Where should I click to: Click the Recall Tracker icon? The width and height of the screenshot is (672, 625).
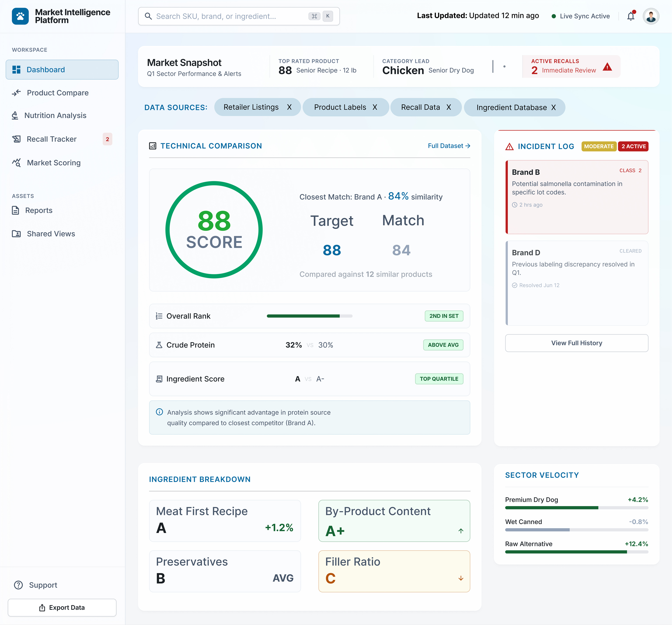click(x=16, y=139)
